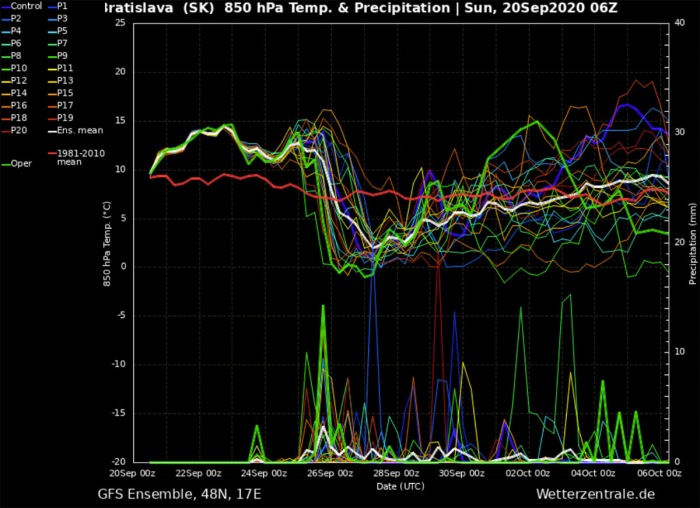Click the 24Sep 00z date tick label

tap(264, 473)
